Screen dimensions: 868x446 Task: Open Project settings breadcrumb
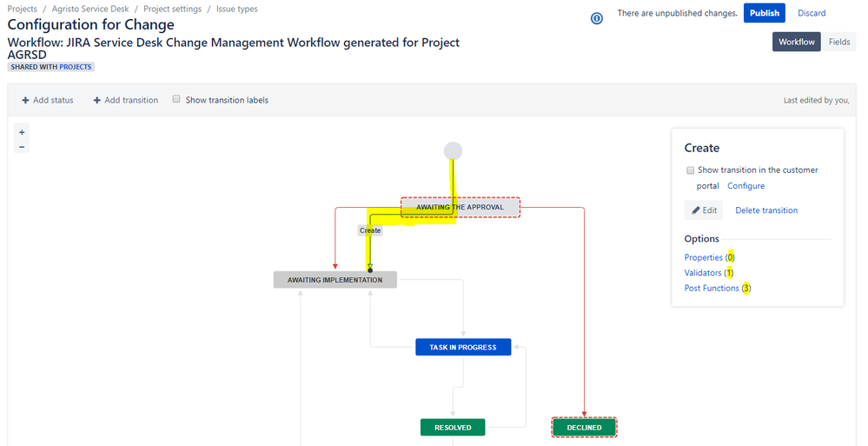click(172, 9)
